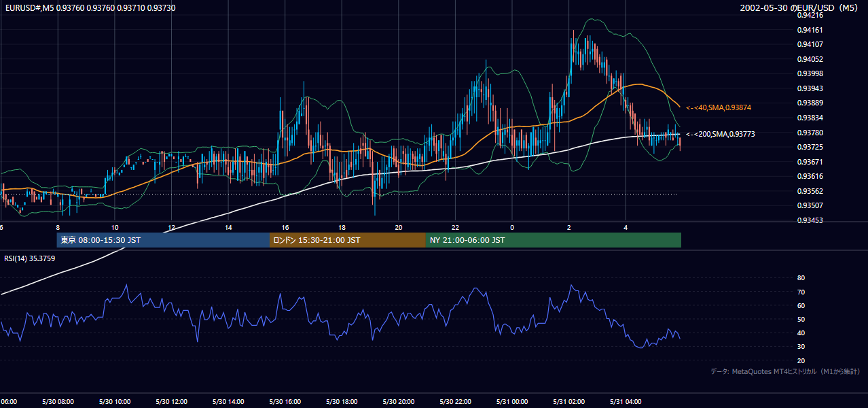
Task: Click the midnight hour label 0 under chart
Action: tap(512, 228)
